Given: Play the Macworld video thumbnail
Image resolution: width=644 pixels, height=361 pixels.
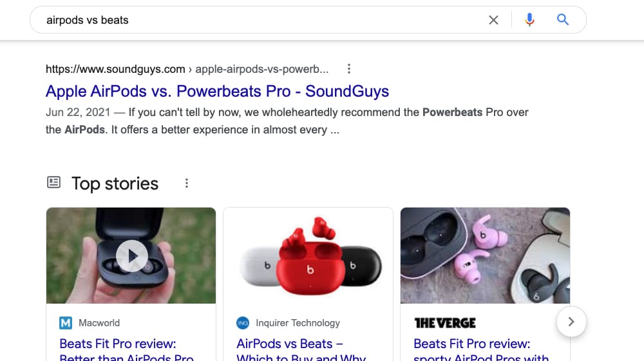Looking at the screenshot, I should pyautogui.click(x=132, y=256).
